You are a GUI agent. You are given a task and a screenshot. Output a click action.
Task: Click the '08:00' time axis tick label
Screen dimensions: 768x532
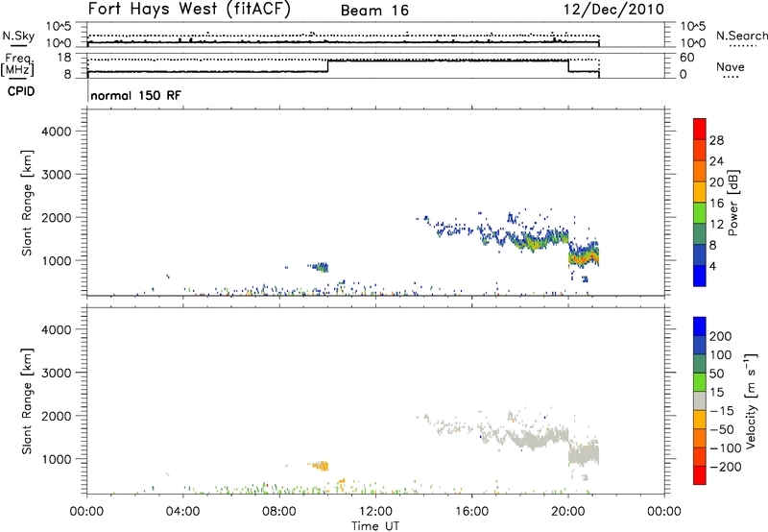pos(279,512)
